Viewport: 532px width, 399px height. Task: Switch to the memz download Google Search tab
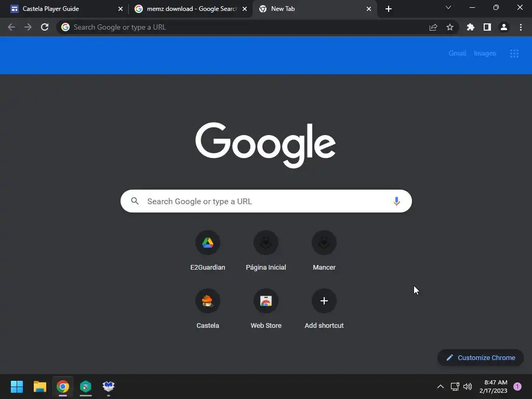point(190,9)
